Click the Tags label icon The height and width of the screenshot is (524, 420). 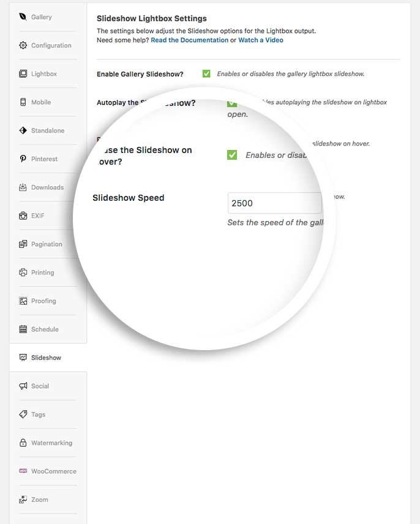pos(23,414)
